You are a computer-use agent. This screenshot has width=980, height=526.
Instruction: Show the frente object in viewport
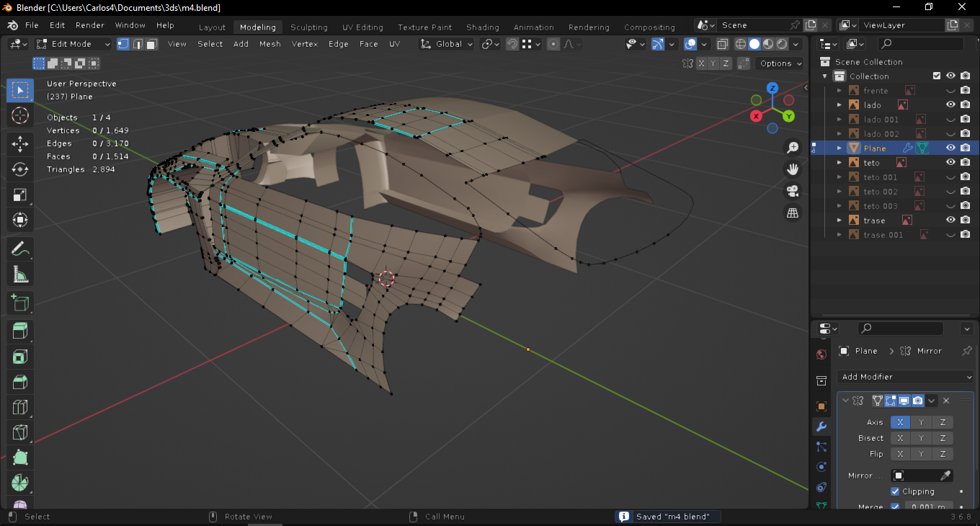(x=950, y=90)
